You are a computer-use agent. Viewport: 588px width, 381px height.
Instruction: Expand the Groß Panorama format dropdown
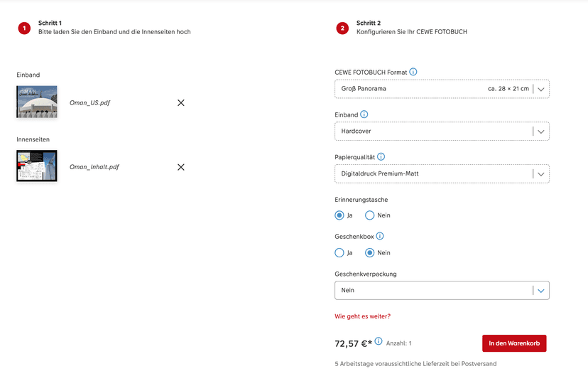pyautogui.click(x=540, y=89)
